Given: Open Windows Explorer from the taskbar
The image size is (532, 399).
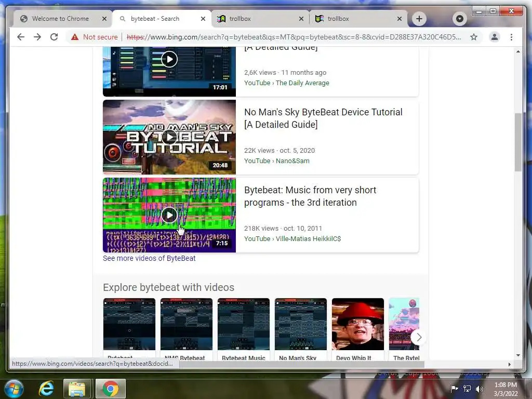Looking at the screenshot, I should pyautogui.click(x=77, y=389).
